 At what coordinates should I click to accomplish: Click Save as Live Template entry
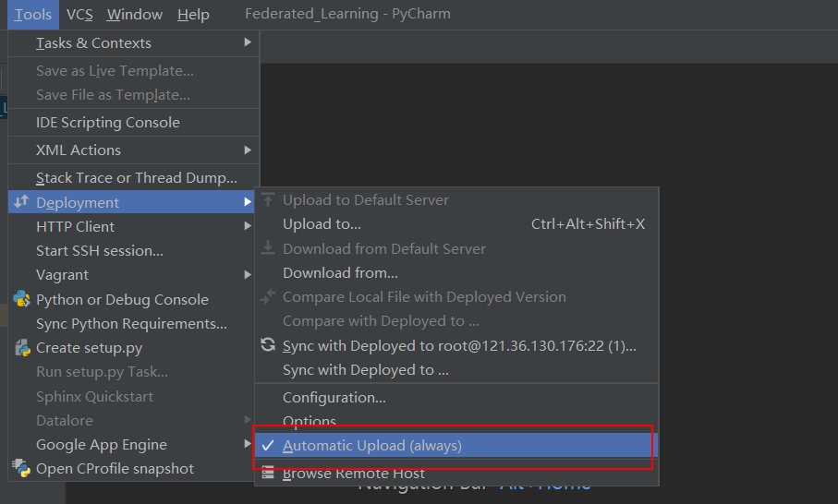(x=134, y=70)
